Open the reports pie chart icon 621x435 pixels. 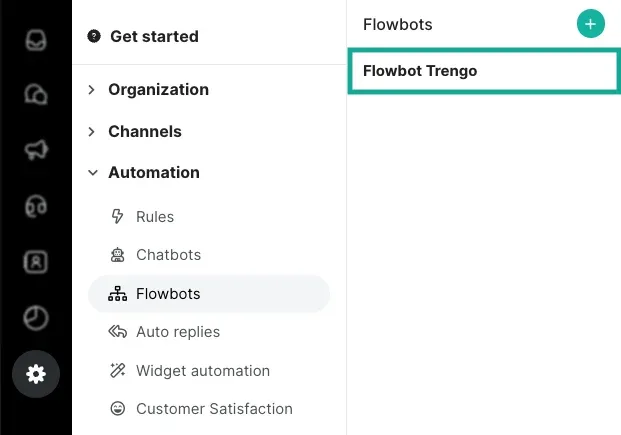pos(36,318)
